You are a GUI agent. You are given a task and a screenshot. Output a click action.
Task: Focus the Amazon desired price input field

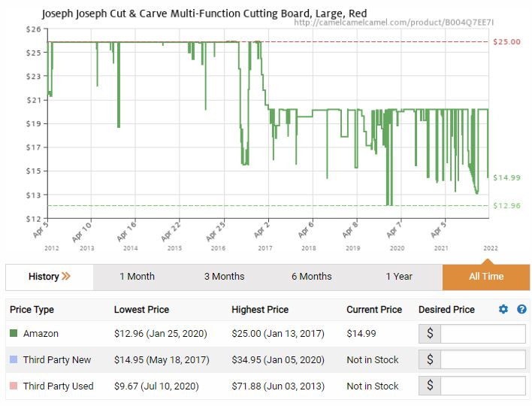click(483, 333)
